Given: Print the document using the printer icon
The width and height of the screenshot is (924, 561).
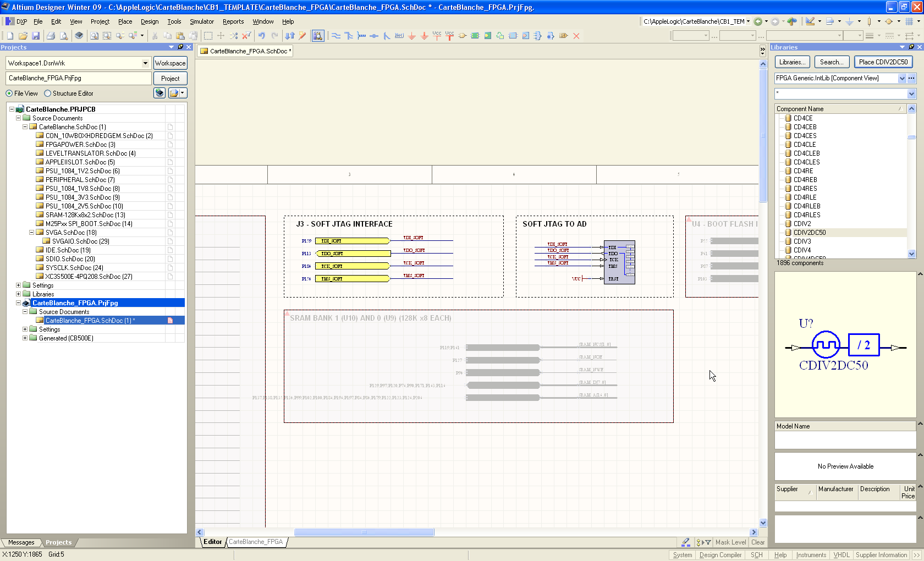Looking at the screenshot, I should coord(51,36).
